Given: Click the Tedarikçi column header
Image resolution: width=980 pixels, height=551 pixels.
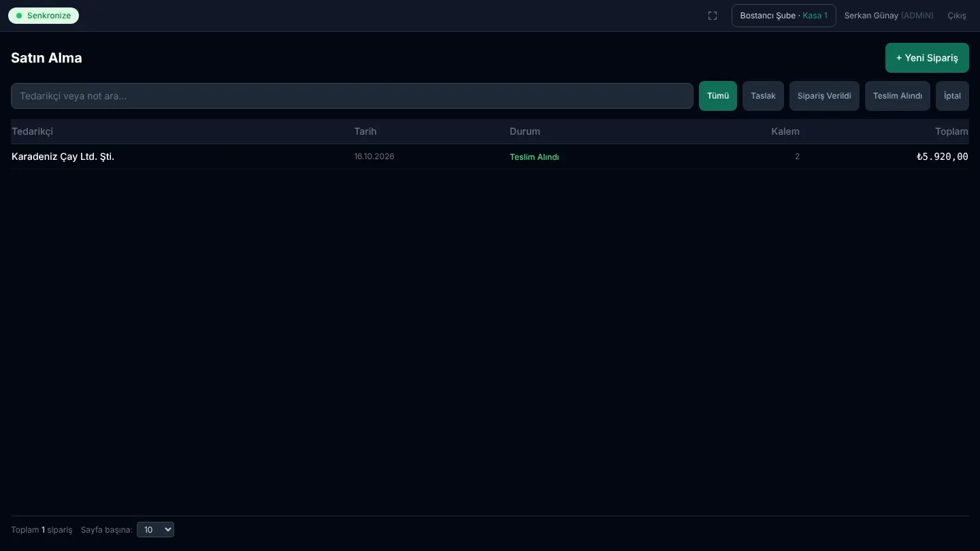Looking at the screenshot, I should coord(32,131).
